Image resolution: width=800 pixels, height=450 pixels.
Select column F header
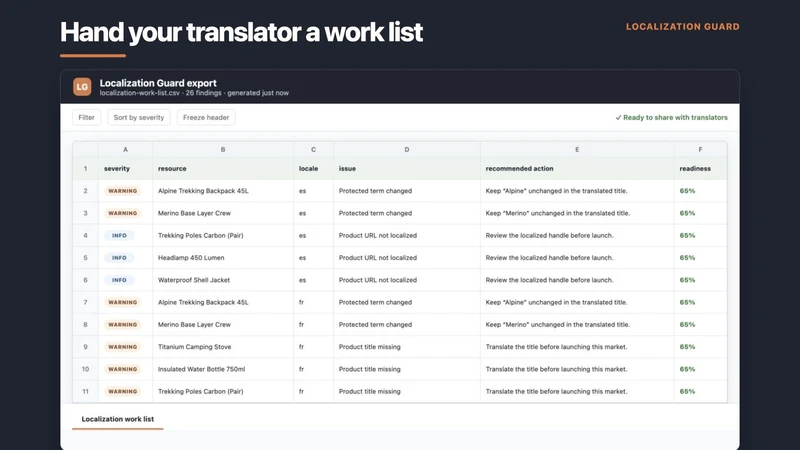coord(701,149)
